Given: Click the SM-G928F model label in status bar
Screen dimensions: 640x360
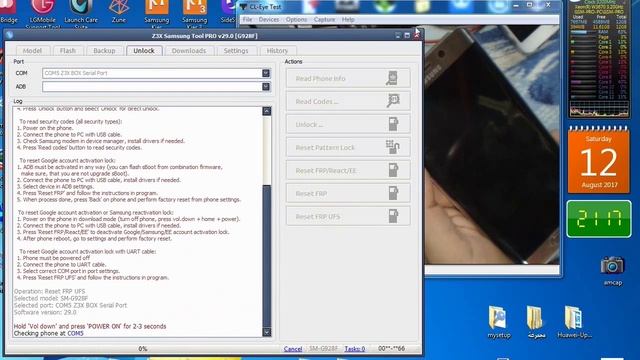Looking at the screenshot, I should click(323, 349).
